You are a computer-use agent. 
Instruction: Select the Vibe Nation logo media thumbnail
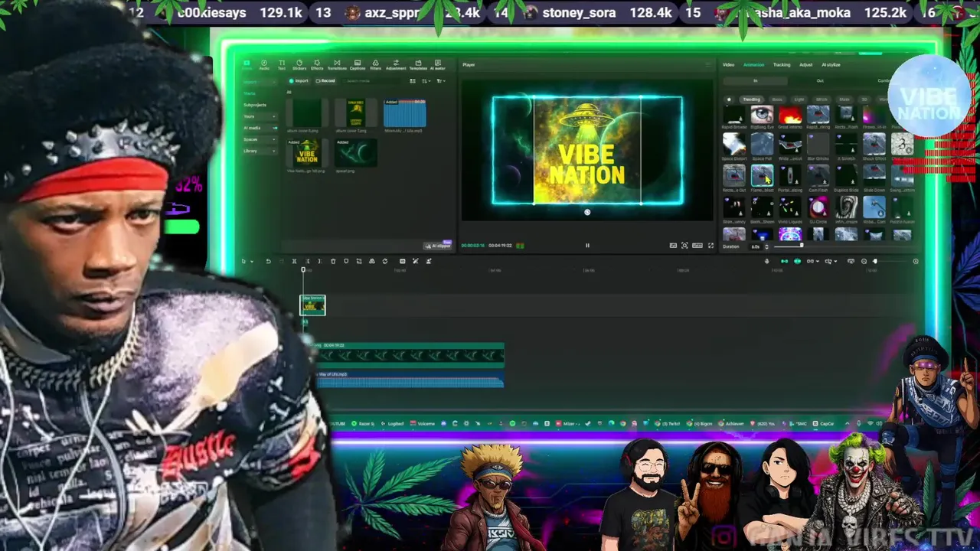pyautogui.click(x=307, y=153)
